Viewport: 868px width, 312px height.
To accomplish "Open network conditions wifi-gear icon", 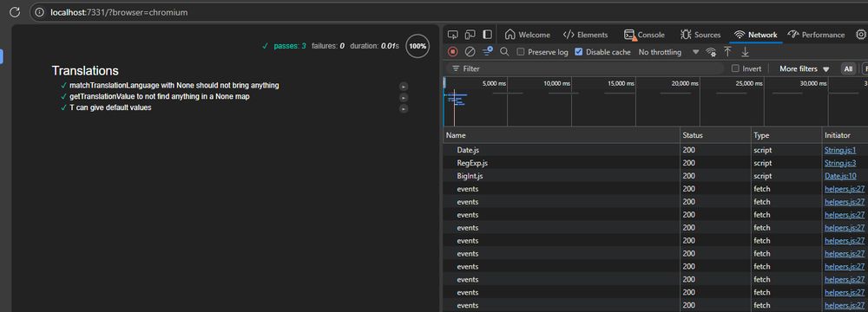I will 711,52.
